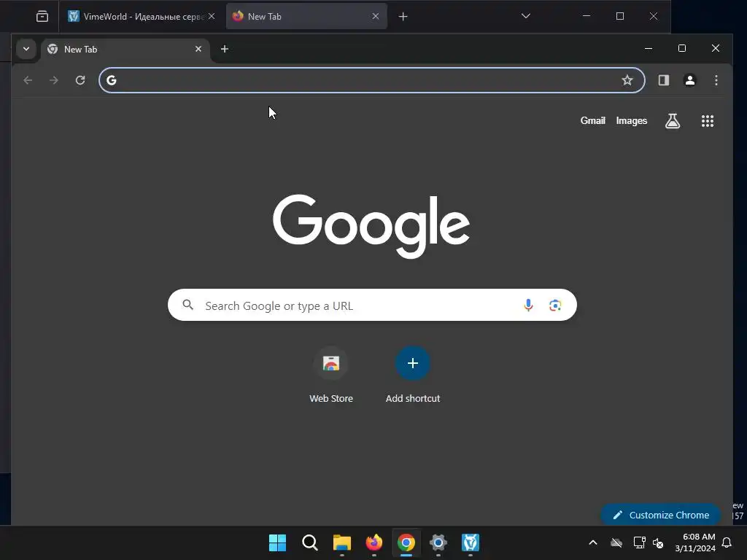This screenshot has height=560, width=747.
Task: Go back using Chrome's back arrow
Action: pyautogui.click(x=28, y=80)
